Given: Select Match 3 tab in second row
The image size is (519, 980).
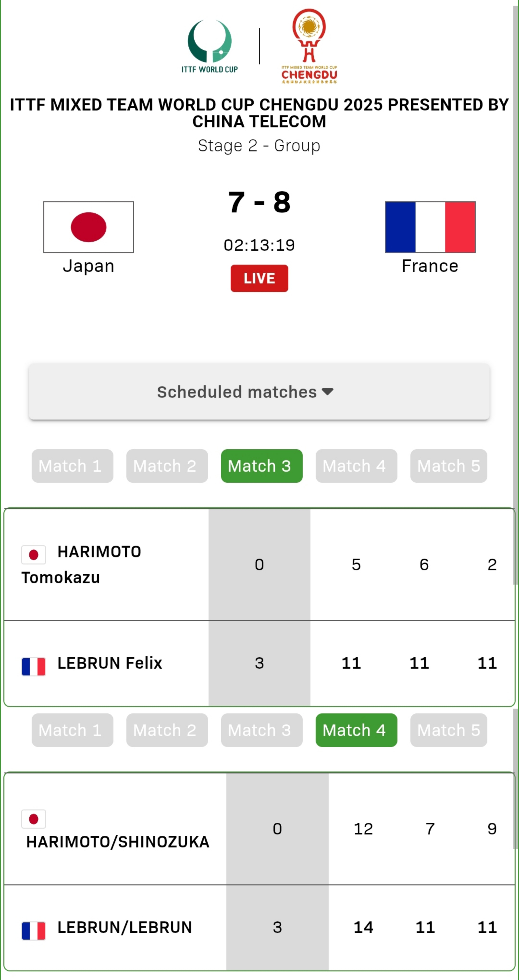Looking at the screenshot, I should (x=262, y=730).
